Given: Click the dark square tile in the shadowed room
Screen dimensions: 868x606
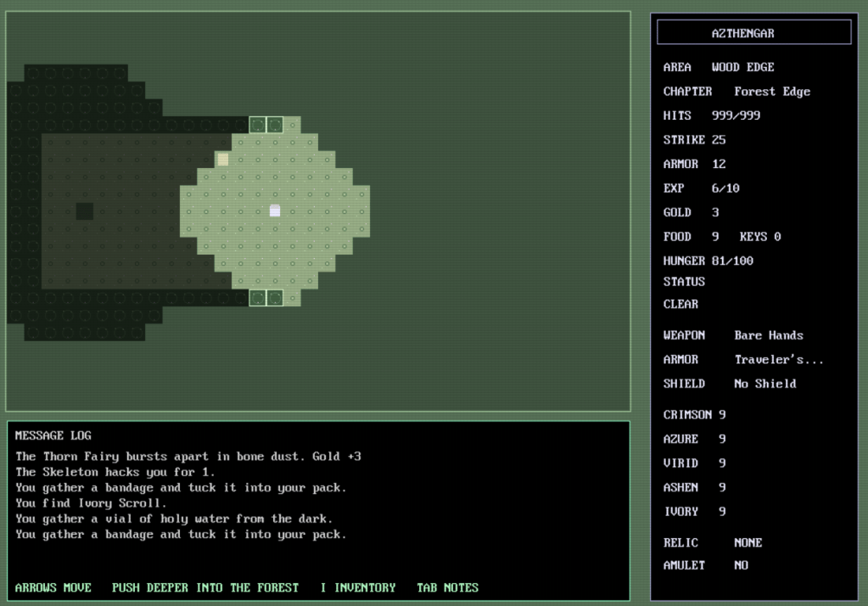Looking at the screenshot, I should (85, 210).
